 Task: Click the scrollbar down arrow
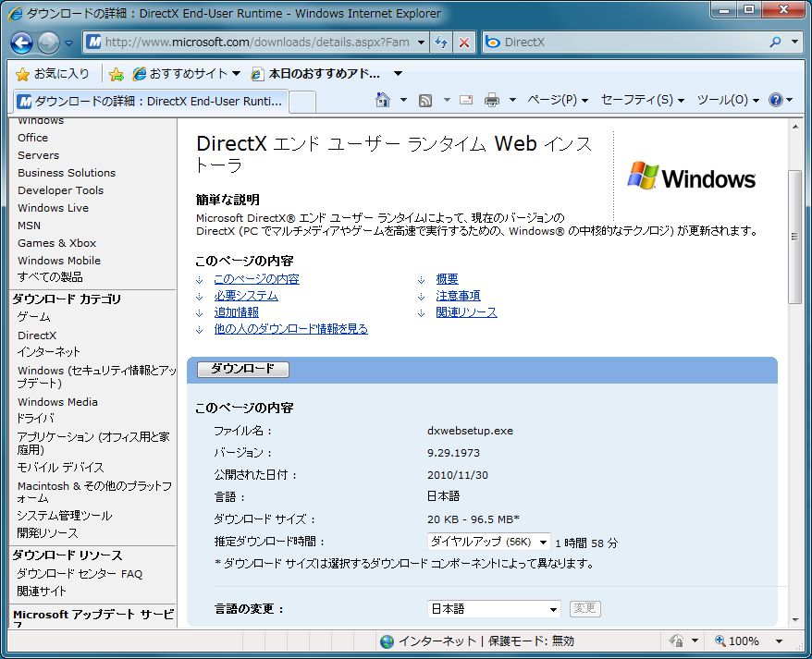[x=795, y=620]
